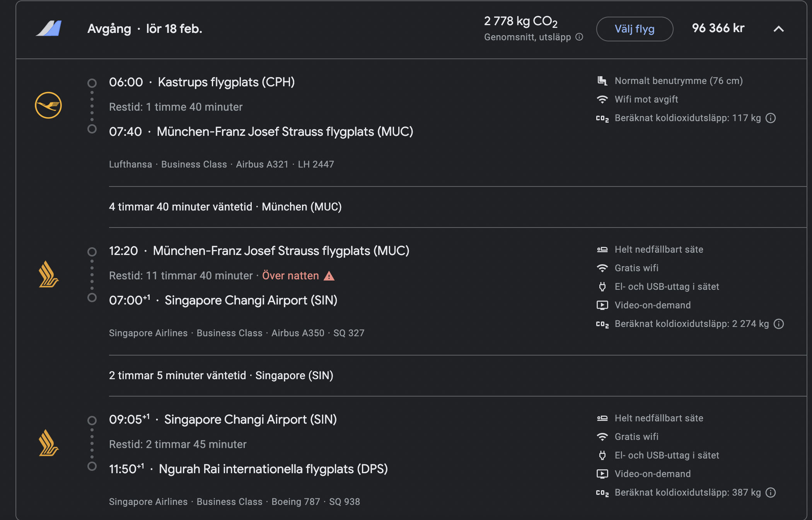Screen dimensions: 812x520
Task: Click Singapore Airlines logo for flight SQ 327
Action: click(48, 274)
